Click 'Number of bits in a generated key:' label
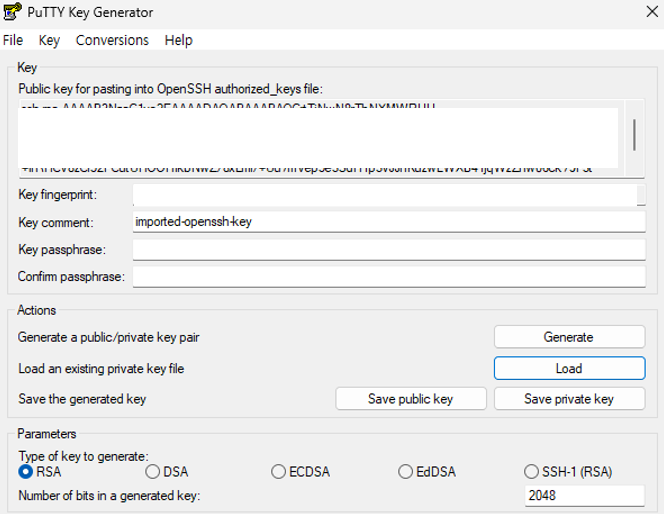 [109, 496]
